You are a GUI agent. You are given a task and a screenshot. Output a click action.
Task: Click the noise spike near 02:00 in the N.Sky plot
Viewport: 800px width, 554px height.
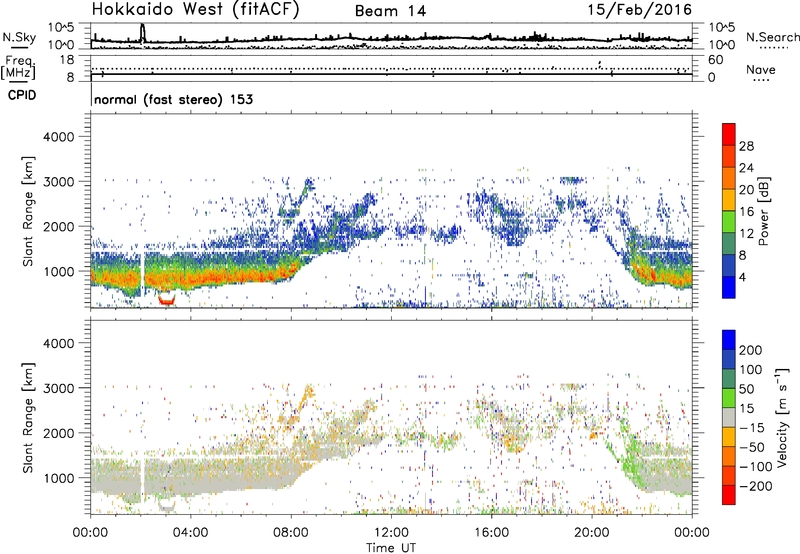tap(143, 33)
